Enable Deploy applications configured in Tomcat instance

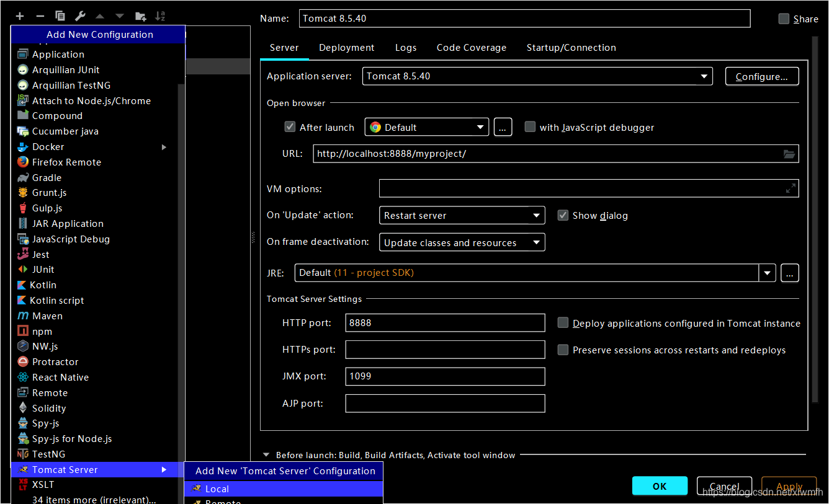tap(563, 323)
